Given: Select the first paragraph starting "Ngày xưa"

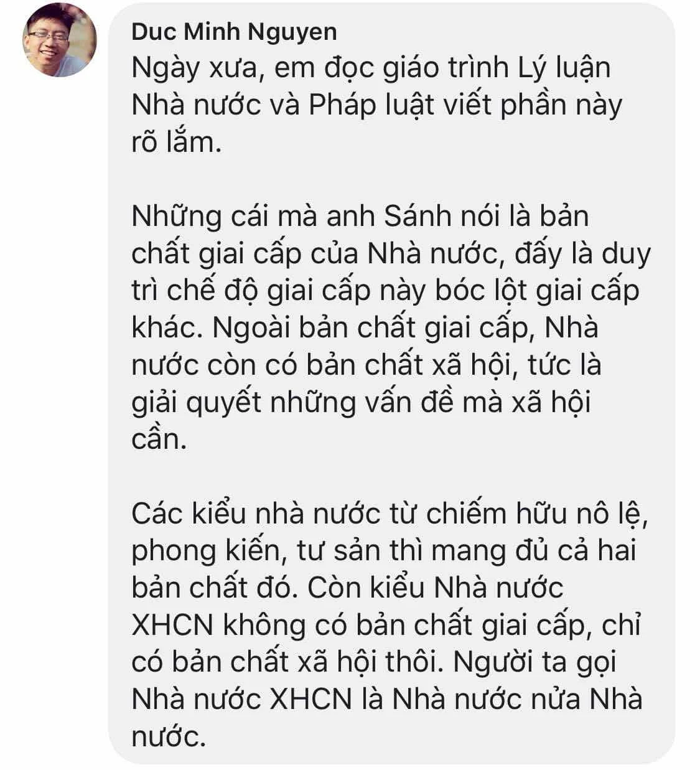Looking at the screenshot, I should 377,105.
